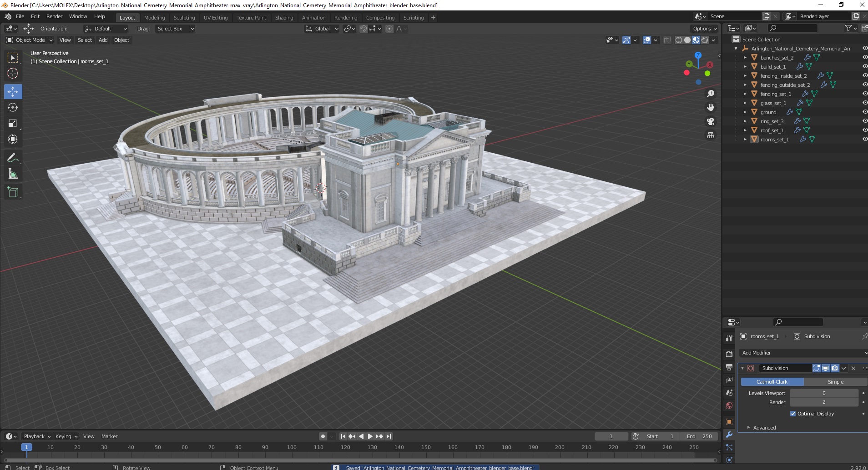Select solid viewport shading
Viewport: 868px width, 470px height.
687,40
